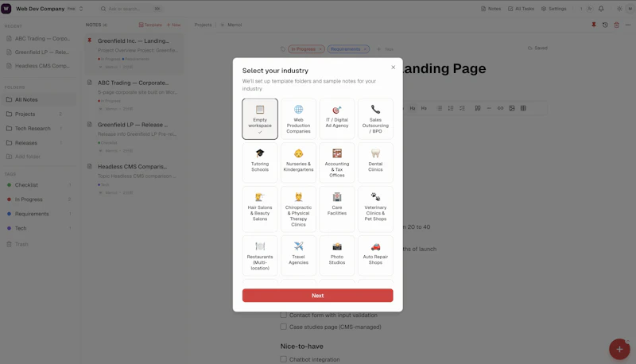Click the Heading 3 toolbar button
Viewport: 636px width, 364px height.
tap(424, 108)
